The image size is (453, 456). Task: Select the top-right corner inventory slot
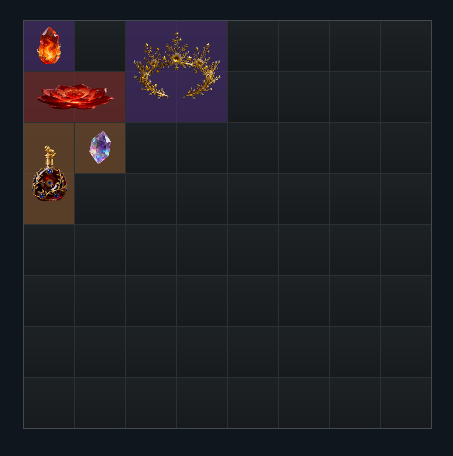tap(406, 46)
